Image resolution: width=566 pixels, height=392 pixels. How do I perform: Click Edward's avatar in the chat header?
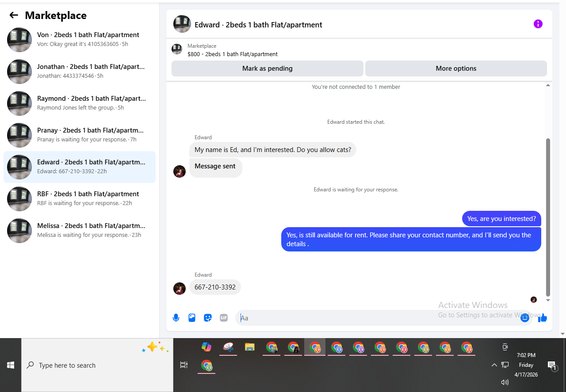(182, 24)
